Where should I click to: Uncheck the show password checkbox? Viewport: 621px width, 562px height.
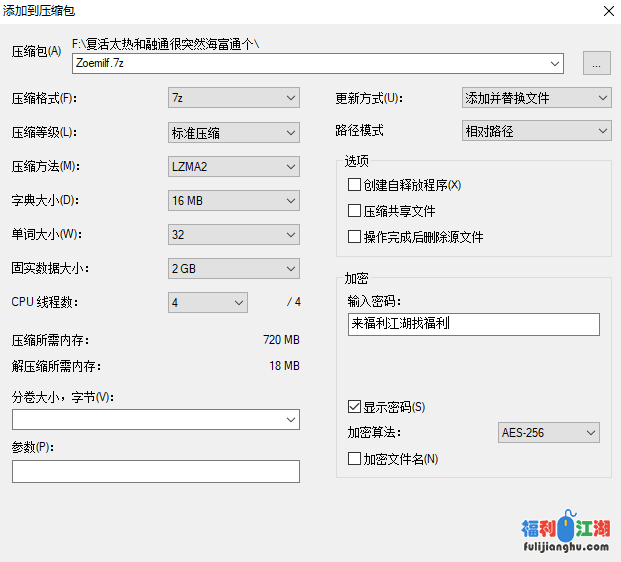(x=354, y=407)
